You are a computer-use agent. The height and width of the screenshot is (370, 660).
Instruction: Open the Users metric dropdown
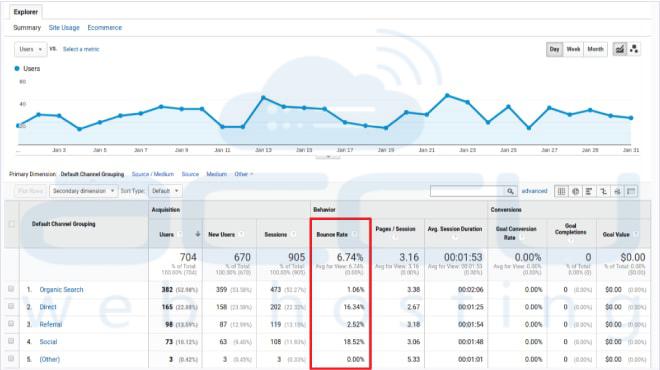pyautogui.click(x=30, y=49)
